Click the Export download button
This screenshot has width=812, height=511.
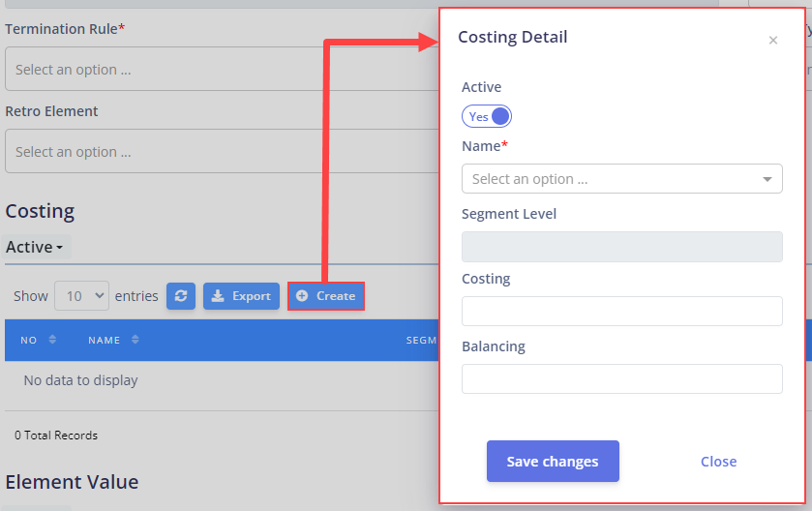tap(241, 296)
